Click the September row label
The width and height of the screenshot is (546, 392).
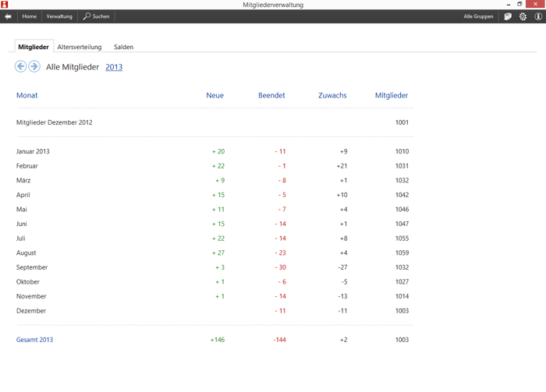point(32,267)
